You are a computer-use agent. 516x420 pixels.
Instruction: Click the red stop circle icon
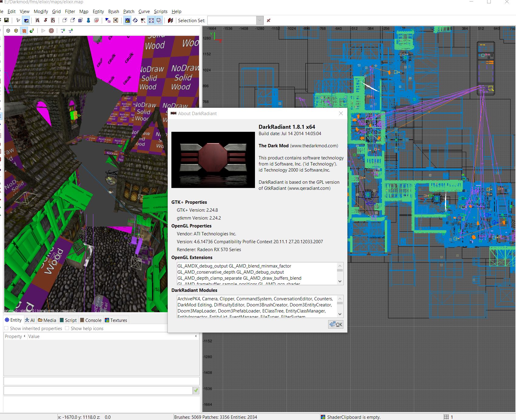coord(51,31)
